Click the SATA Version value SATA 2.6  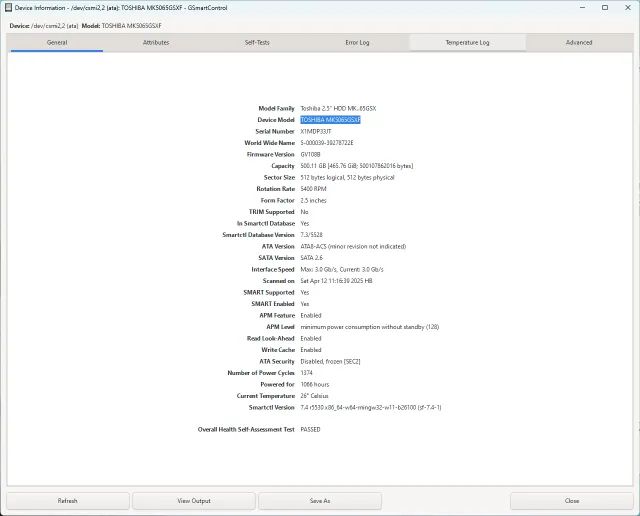[x=311, y=258]
